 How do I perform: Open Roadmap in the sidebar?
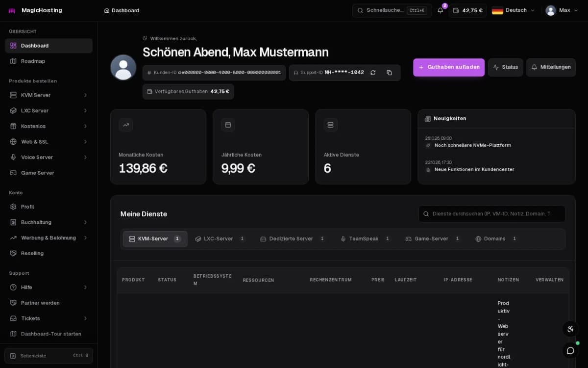coord(49,61)
